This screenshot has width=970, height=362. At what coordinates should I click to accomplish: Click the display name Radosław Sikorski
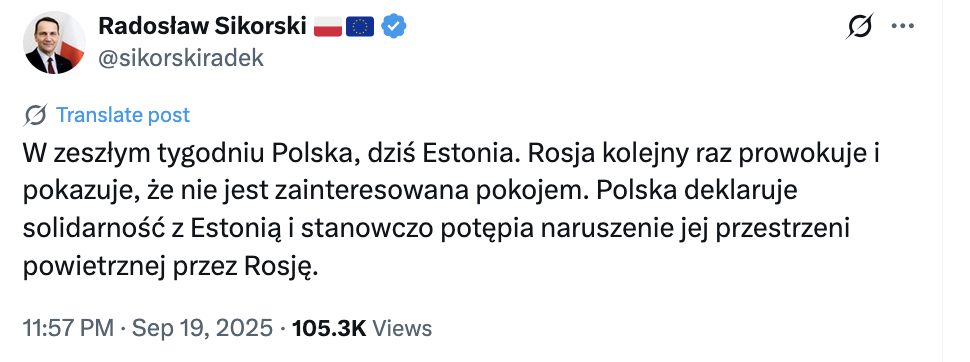(202, 26)
